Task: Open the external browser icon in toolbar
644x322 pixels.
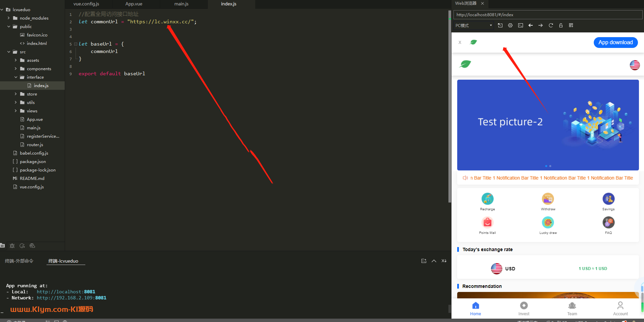Action: click(500, 25)
